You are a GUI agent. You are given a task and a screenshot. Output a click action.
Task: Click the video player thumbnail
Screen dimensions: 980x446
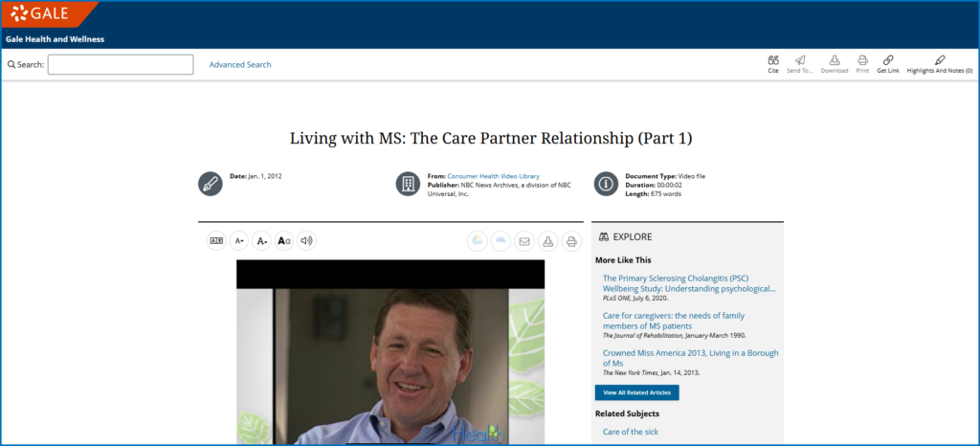(x=390, y=354)
